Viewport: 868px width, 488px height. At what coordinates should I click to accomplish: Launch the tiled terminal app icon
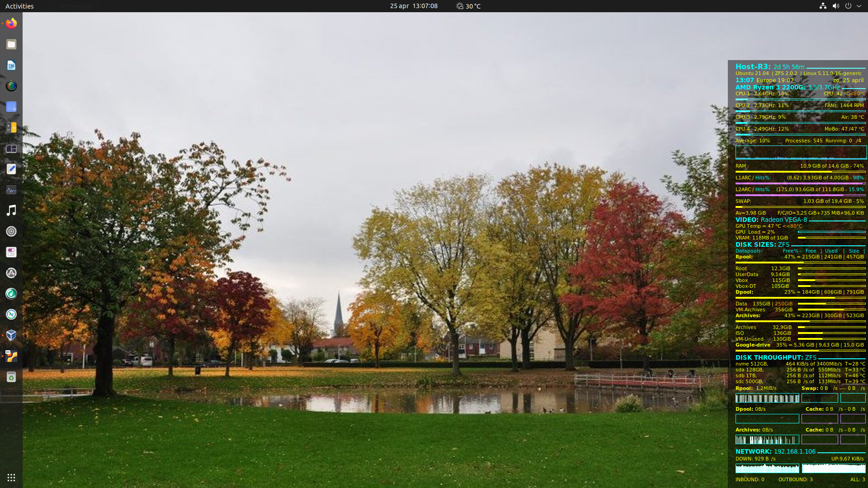[x=11, y=149]
